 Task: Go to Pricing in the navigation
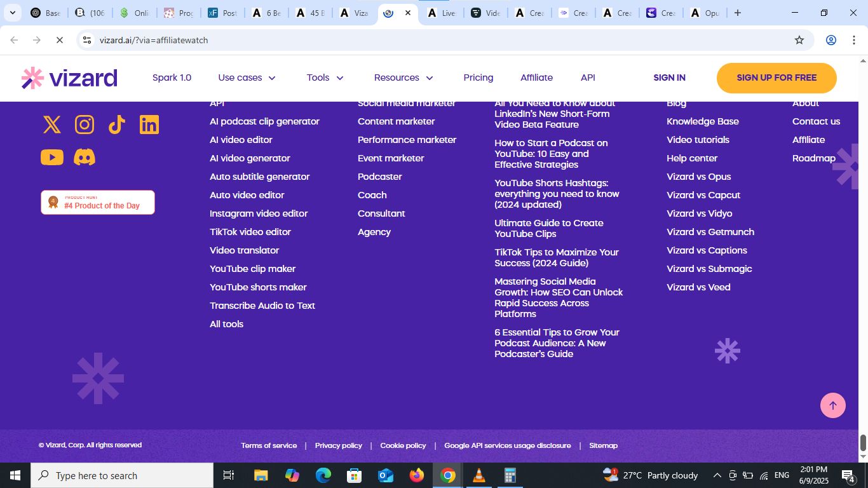point(478,78)
